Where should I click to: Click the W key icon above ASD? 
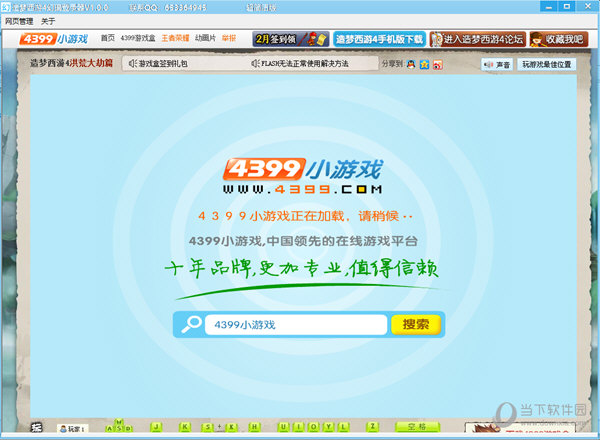point(119,422)
